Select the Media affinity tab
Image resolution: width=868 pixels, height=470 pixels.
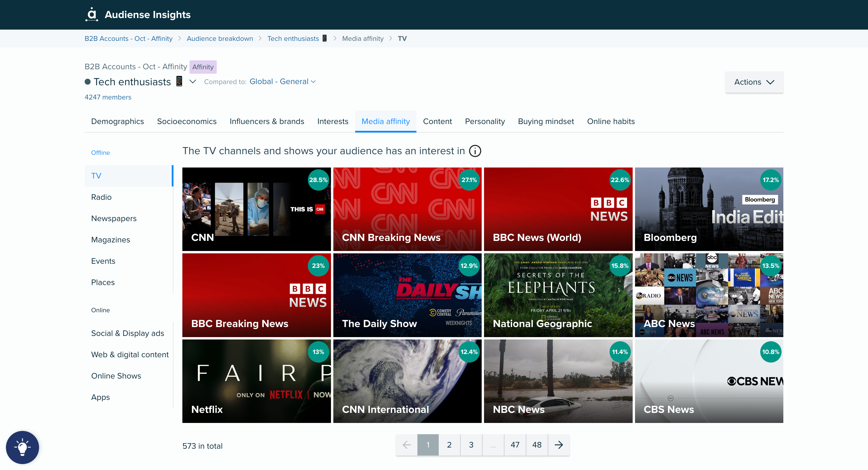click(385, 121)
